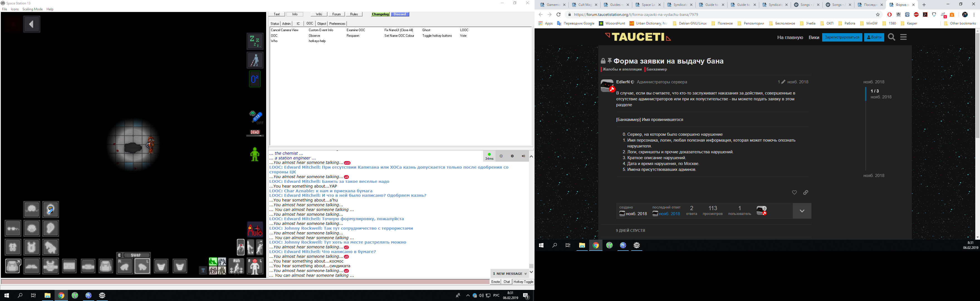
Task: Click the green body health doll
Action: point(255,154)
